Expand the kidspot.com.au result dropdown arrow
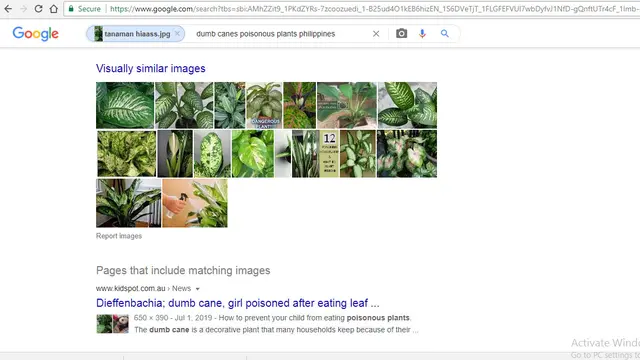 pos(198,289)
